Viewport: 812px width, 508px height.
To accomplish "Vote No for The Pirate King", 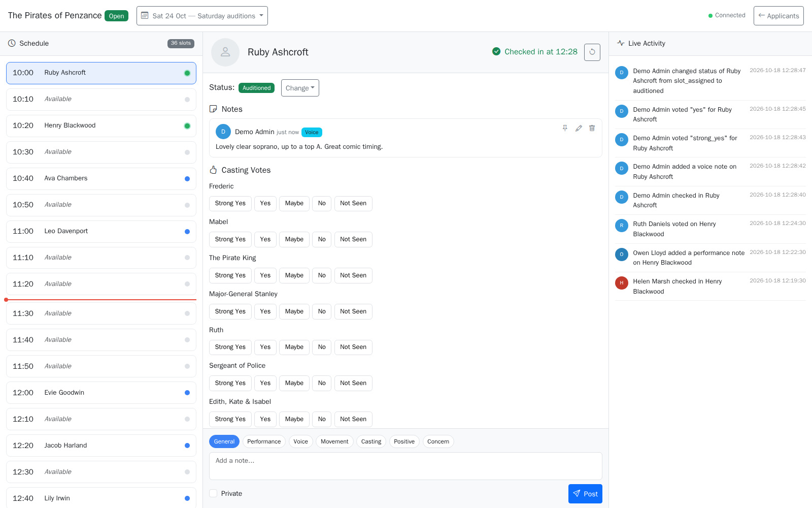I will [322, 275].
